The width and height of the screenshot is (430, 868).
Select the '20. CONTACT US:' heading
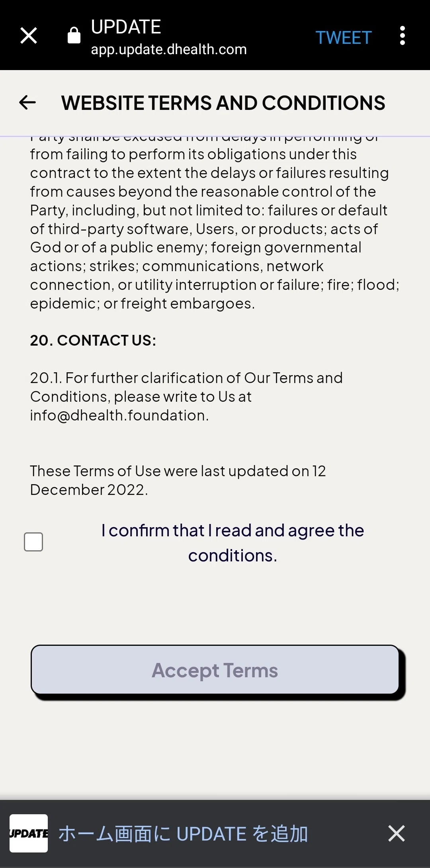point(93,340)
